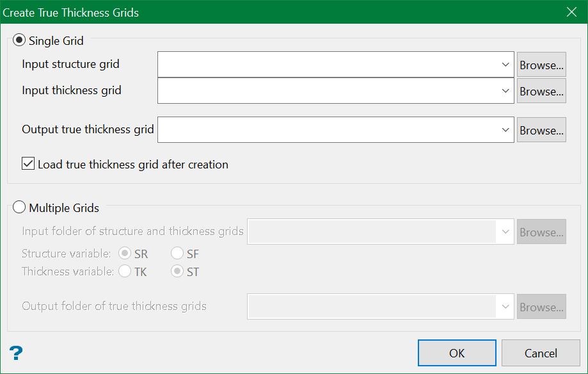Select the Single Grid radio button

click(19, 40)
